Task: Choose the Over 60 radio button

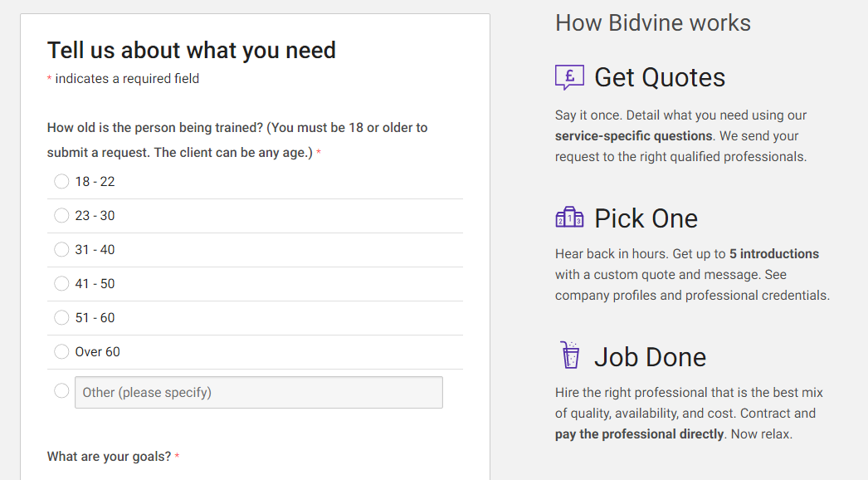Action: click(x=61, y=352)
